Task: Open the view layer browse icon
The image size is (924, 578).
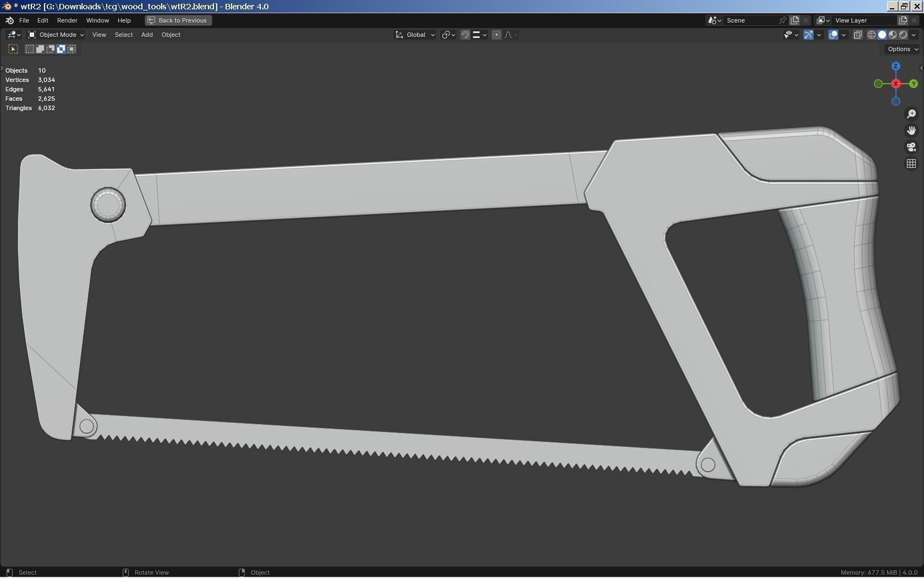Action: (x=823, y=20)
